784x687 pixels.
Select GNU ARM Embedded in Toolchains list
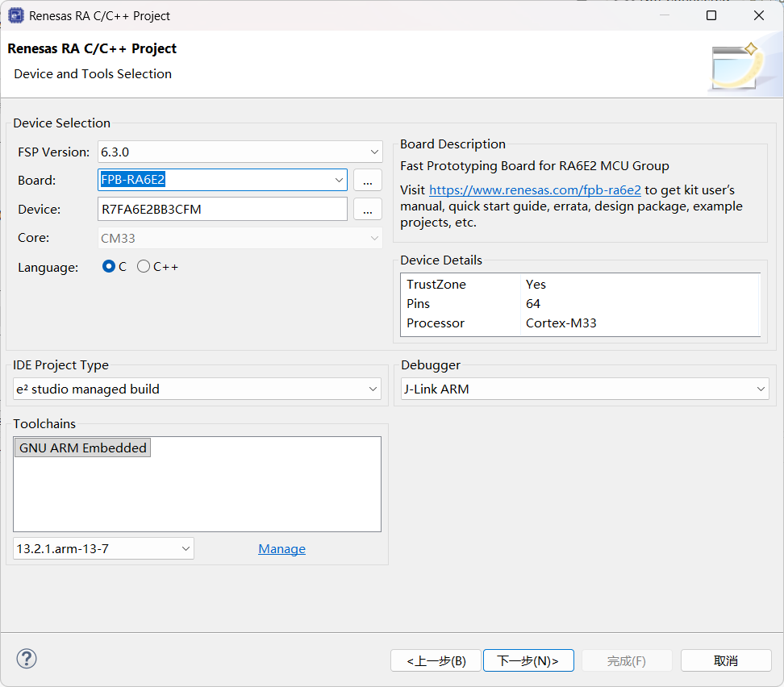click(x=82, y=448)
